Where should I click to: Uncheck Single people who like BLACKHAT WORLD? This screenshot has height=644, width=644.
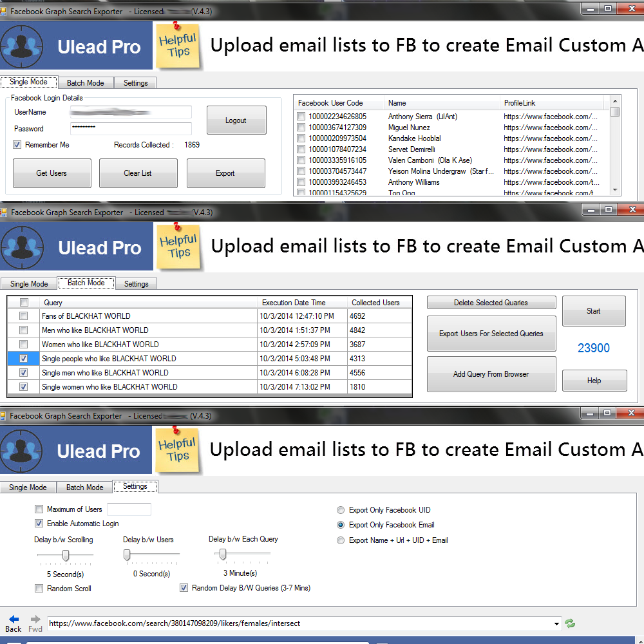click(23, 359)
